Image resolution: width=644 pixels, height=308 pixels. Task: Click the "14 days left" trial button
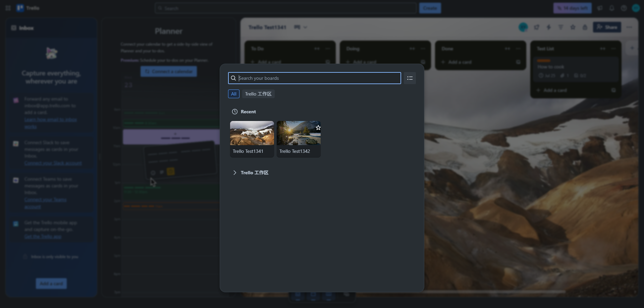(573, 8)
